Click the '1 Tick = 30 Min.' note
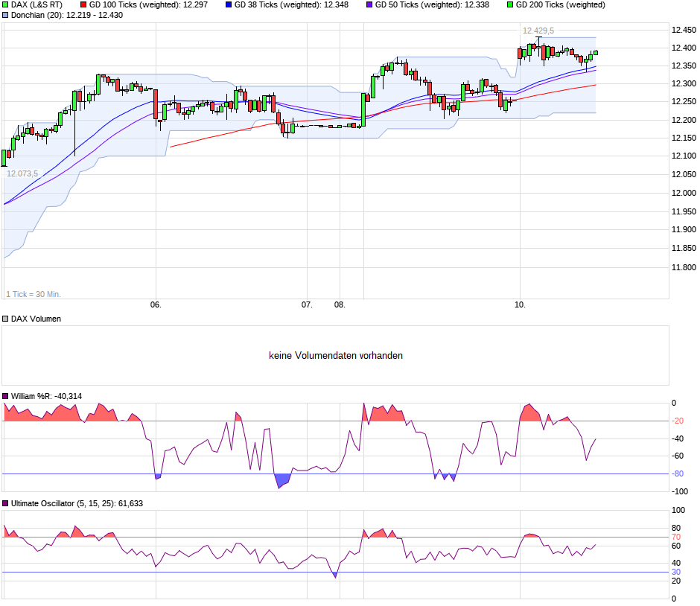 click(34, 294)
